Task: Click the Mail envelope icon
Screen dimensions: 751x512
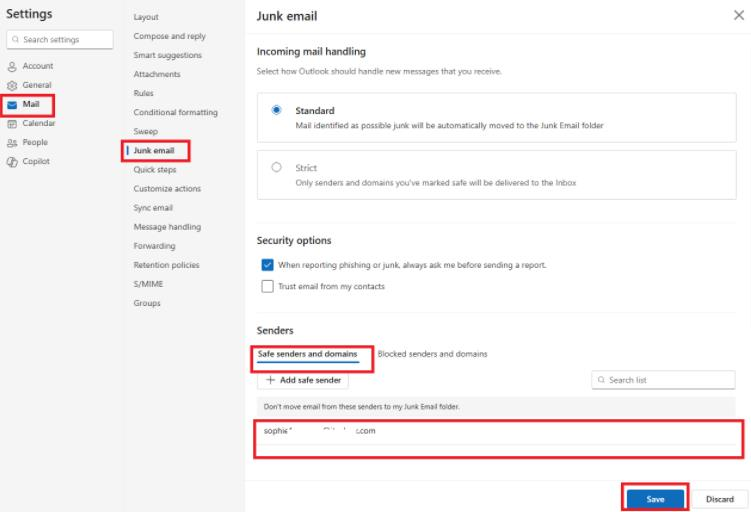Action: click(x=12, y=105)
